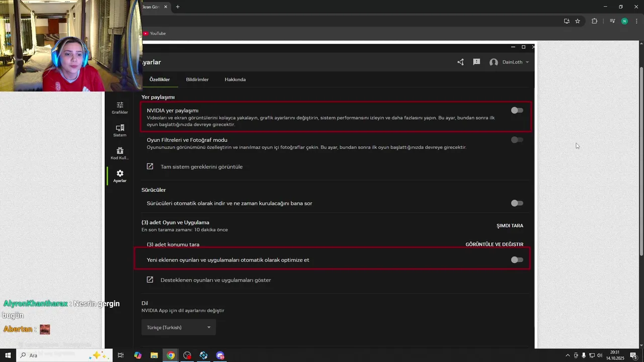Toggle NVIDIA yer paylaşımı switch

517,110
